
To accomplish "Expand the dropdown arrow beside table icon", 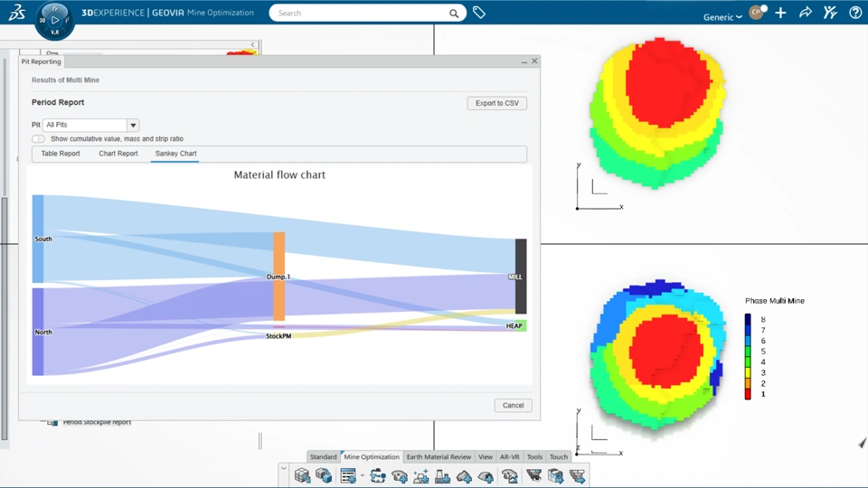I will pyautogui.click(x=362, y=476).
